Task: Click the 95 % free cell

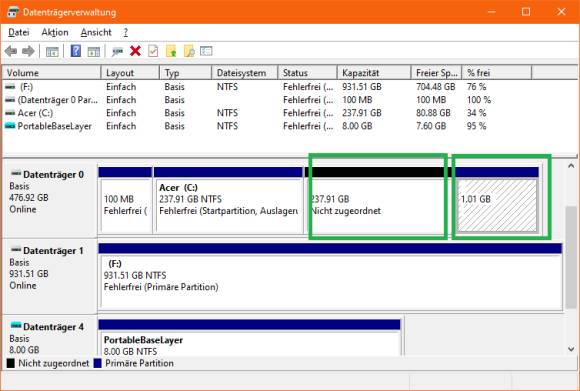Action: coord(476,126)
